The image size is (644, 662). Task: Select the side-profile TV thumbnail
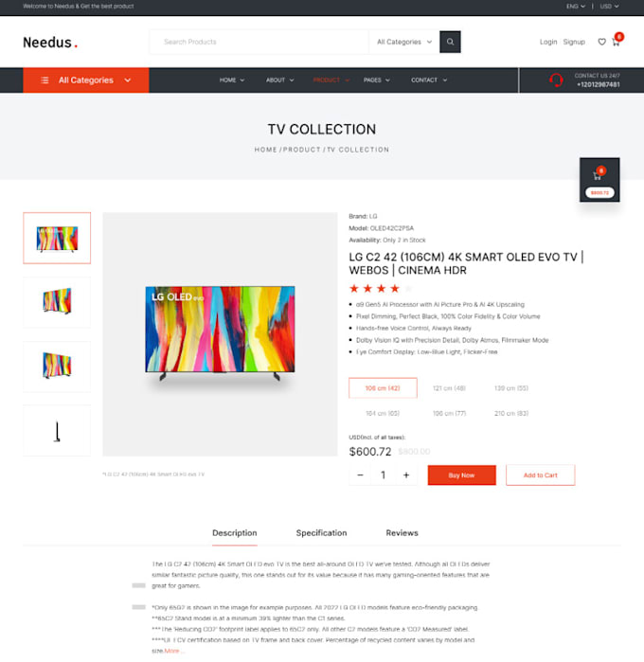(57, 431)
